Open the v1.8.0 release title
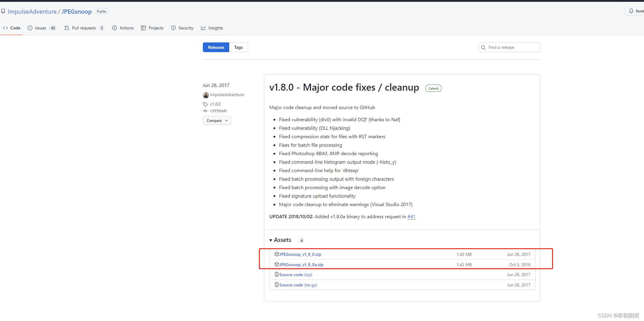Image resolution: width=644 pixels, height=321 pixels. tap(344, 87)
